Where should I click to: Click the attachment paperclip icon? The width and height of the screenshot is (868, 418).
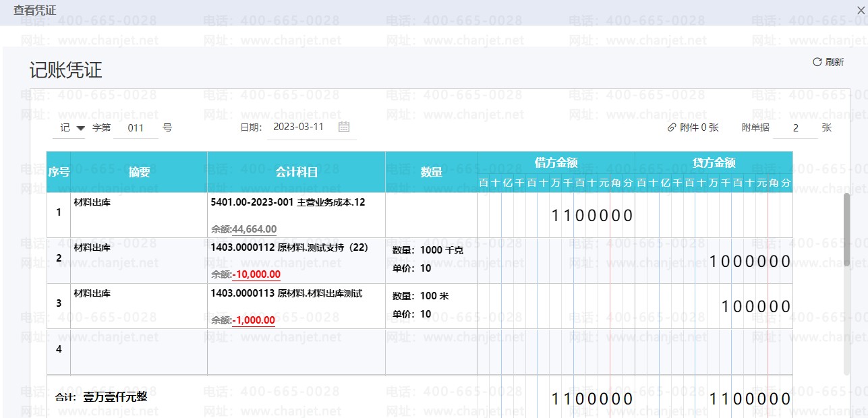(671, 127)
